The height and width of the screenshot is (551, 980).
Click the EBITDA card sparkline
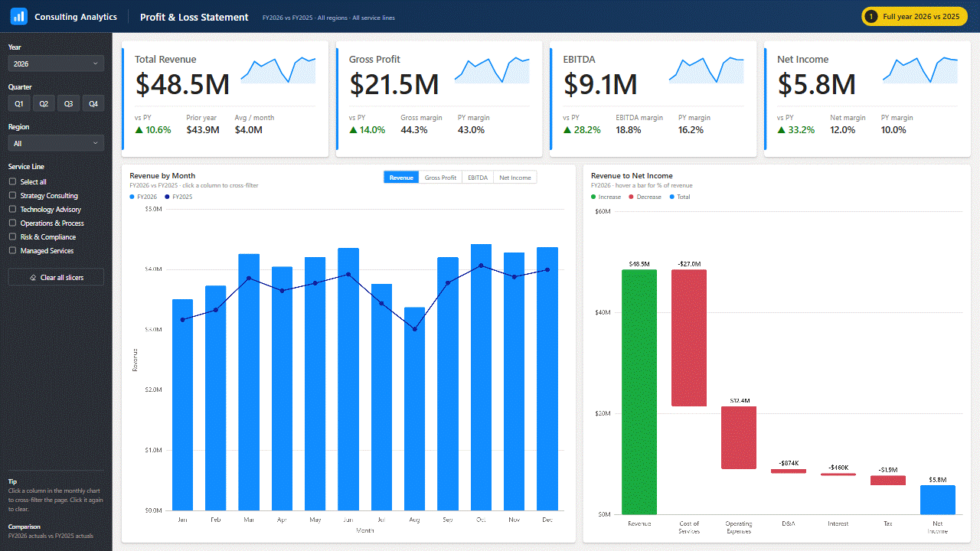point(706,70)
